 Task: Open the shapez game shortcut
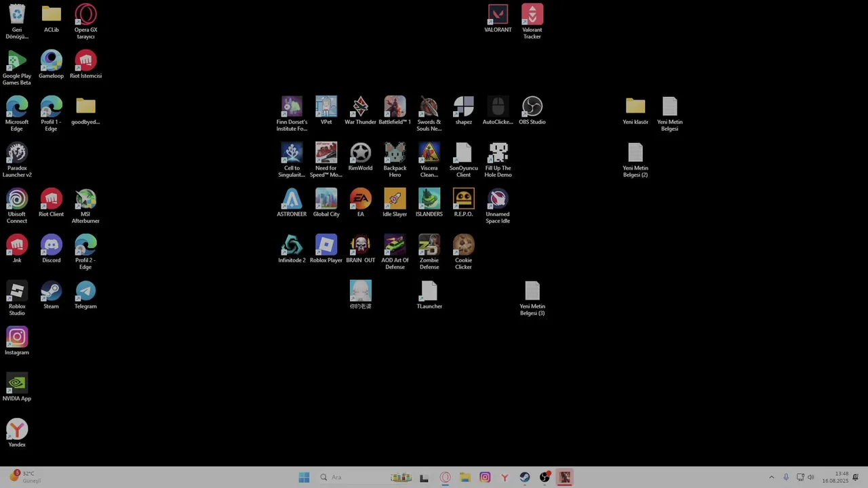[x=463, y=107]
